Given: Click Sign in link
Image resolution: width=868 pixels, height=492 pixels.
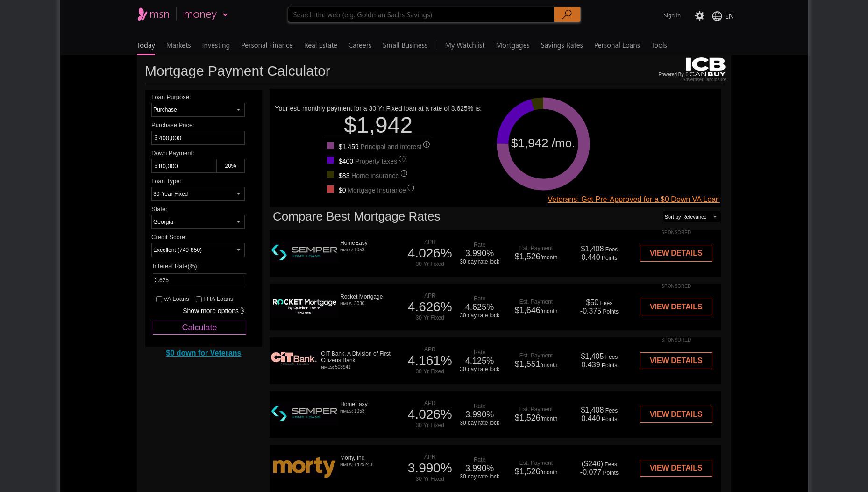Looking at the screenshot, I should [x=672, y=15].
